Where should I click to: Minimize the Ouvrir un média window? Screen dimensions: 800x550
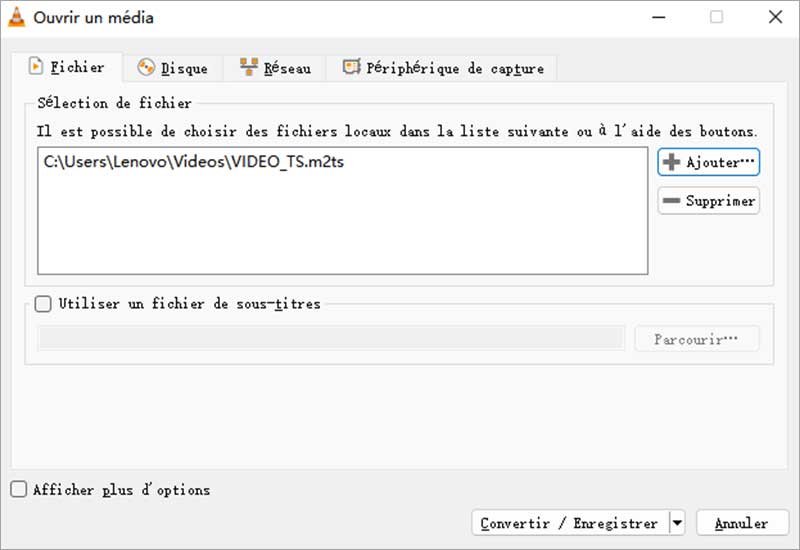pyautogui.click(x=659, y=17)
